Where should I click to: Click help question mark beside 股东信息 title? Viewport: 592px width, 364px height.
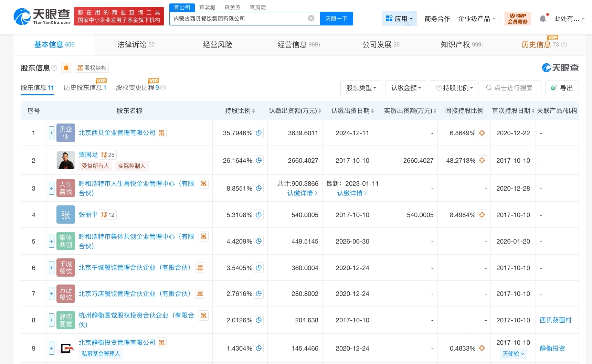point(54,68)
